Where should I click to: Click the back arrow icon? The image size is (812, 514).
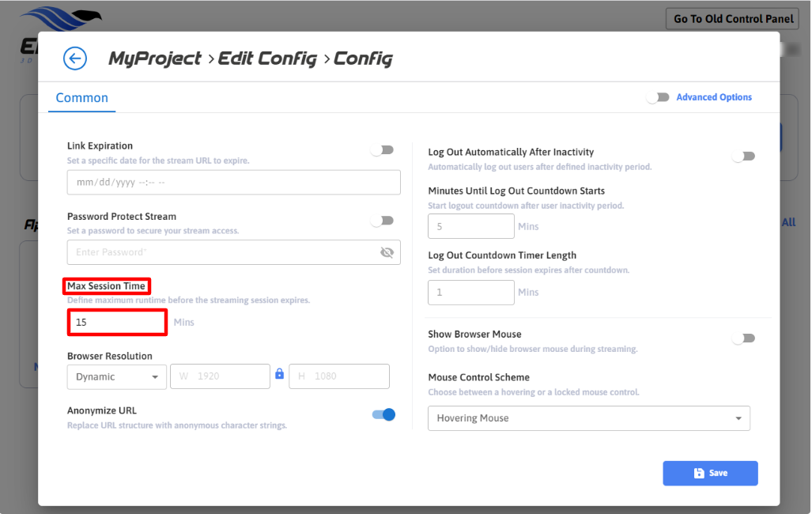(74, 59)
